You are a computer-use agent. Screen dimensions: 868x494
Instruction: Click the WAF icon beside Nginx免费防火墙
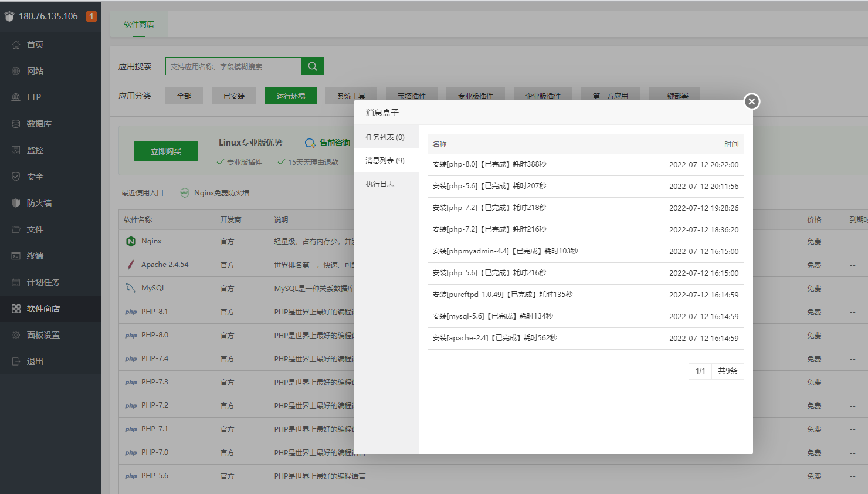pos(185,193)
